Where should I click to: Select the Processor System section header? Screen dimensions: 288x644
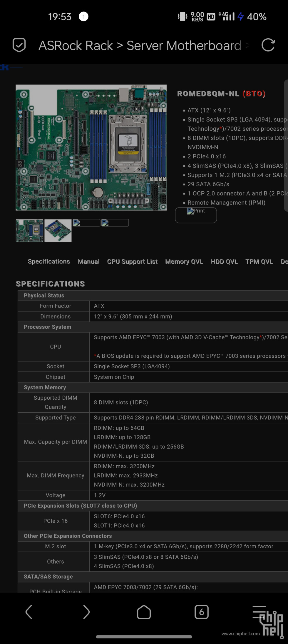pos(153,327)
